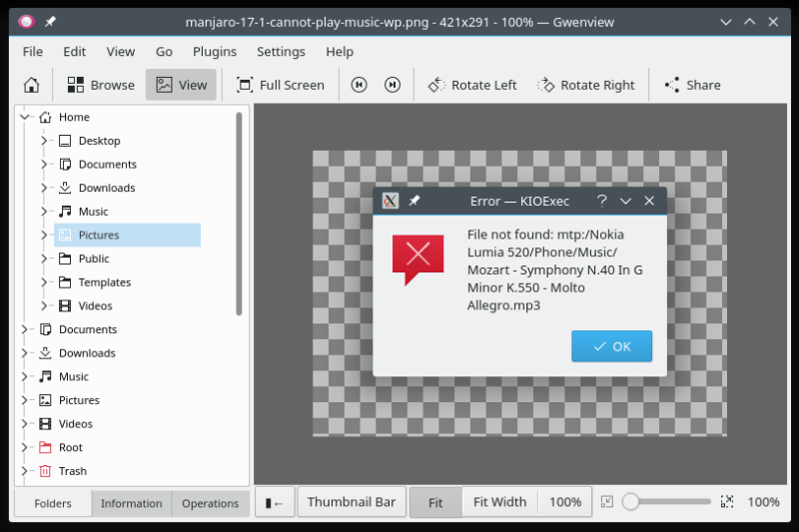Rotate the image right
The width and height of the screenshot is (799, 532).
[x=585, y=85]
